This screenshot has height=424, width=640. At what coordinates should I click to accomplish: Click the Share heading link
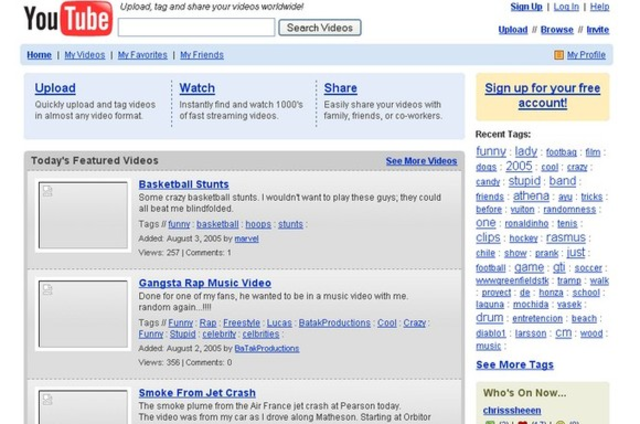[340, 88]
